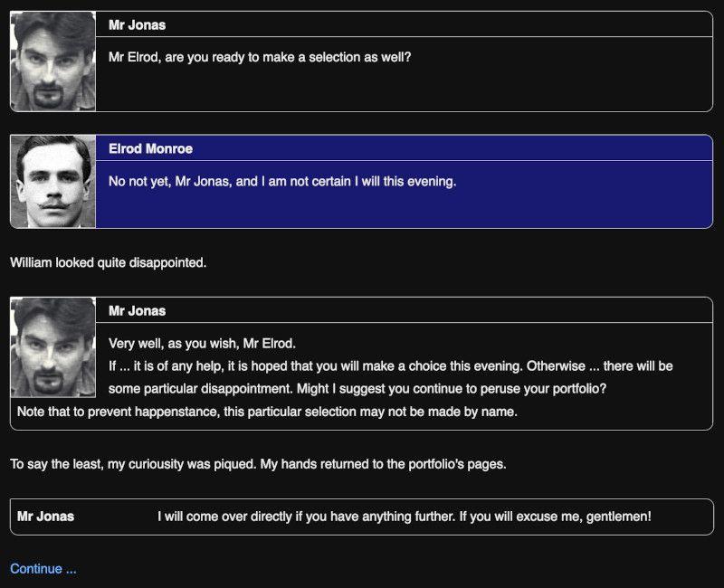Follow the "Continue ..." link

click(43, 569)
